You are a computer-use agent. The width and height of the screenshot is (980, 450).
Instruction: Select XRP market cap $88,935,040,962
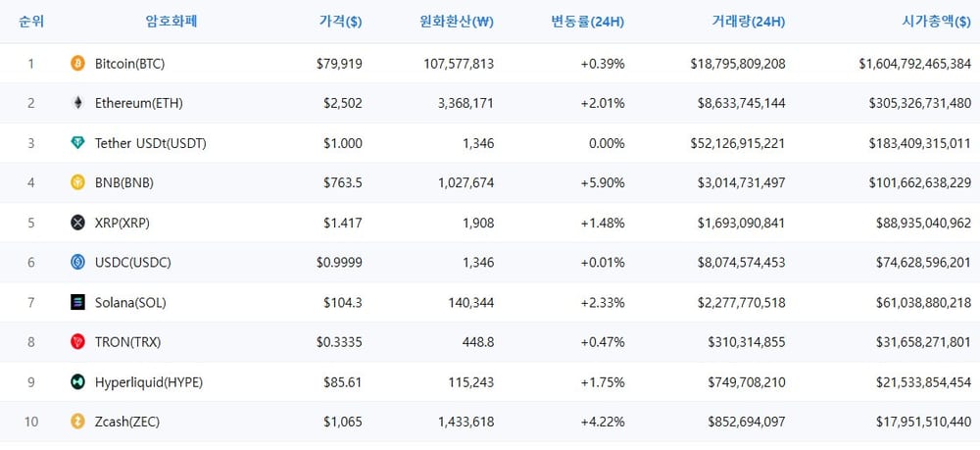pos(924,224)
